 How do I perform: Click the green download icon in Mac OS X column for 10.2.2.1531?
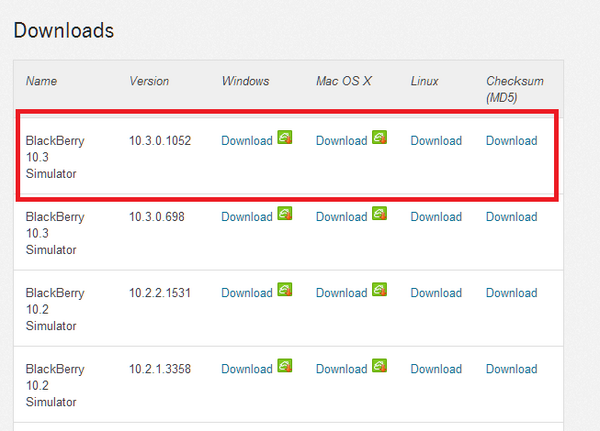pyautogui.click(x=380, y=290)
